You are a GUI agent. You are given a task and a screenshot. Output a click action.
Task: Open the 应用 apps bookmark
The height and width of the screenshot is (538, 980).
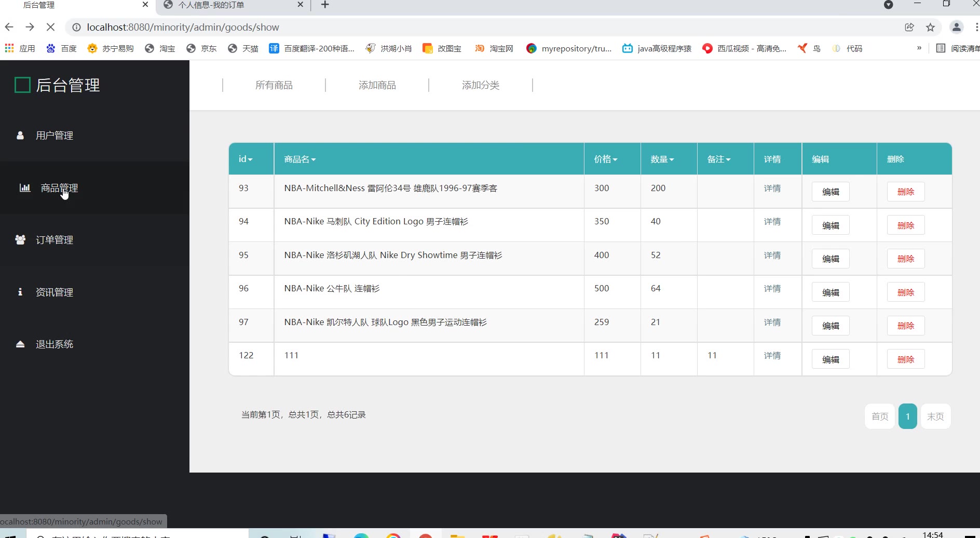20,48
